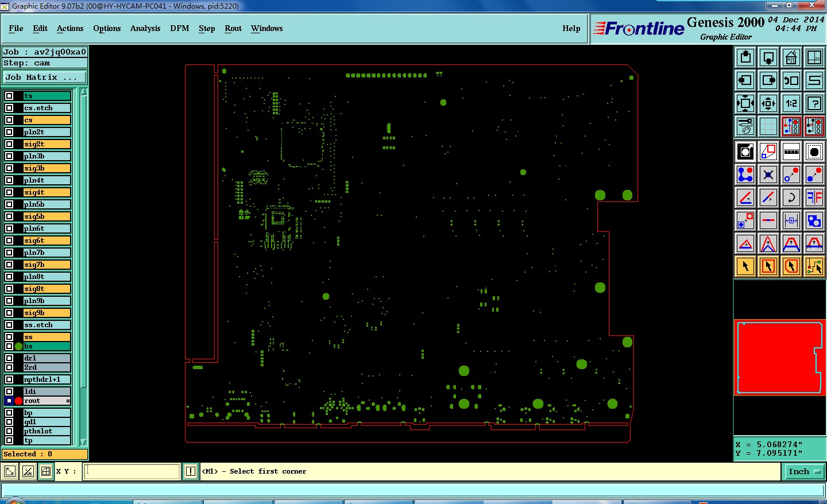Toggle the ss.etch layer checkbox
This screenshot has height=504, width=827.
(x=9, y=325)
